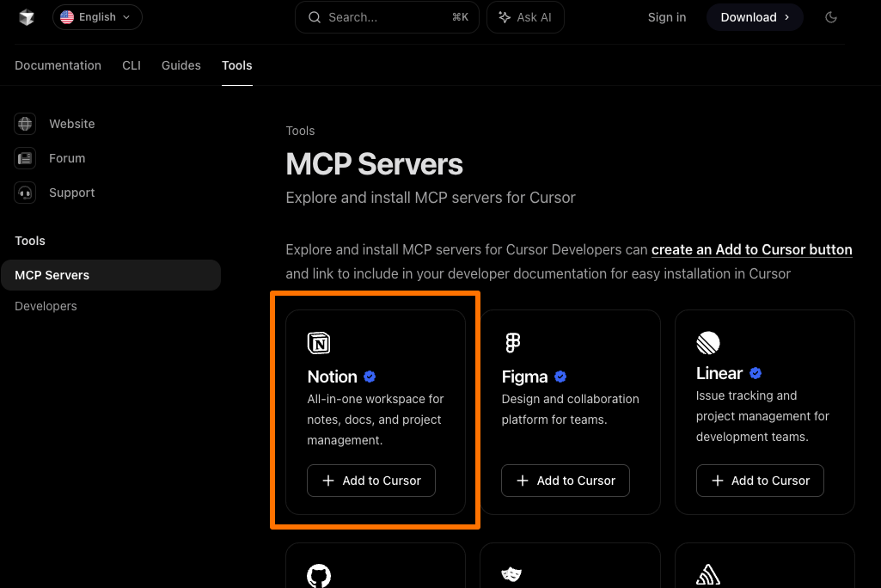The height and width of the screenshot is (588, 881).
Task: Click Sign in link
Action: (x=667, y=17)
